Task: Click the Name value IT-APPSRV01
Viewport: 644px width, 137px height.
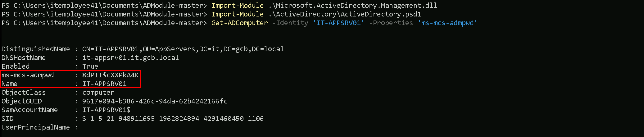Action: click(104, 84)
